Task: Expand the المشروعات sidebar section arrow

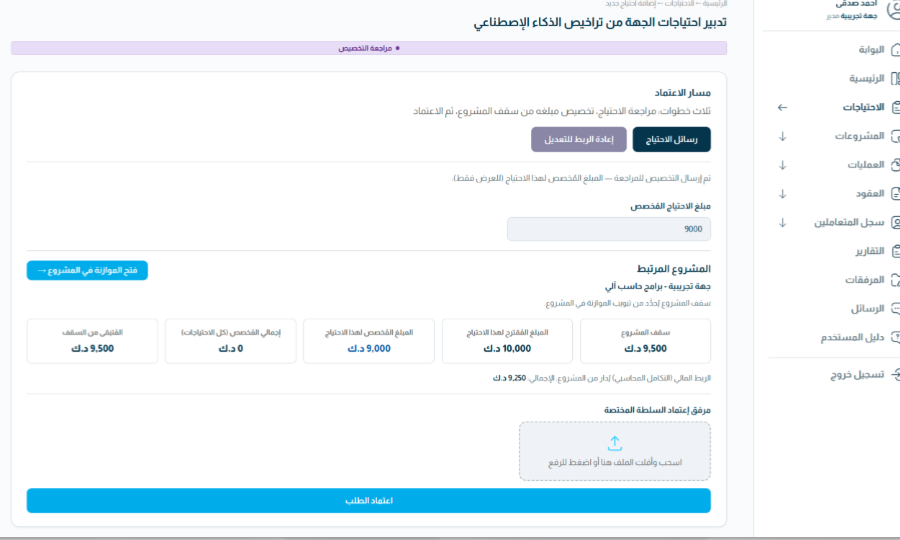Action: click(x=782, y=136)
